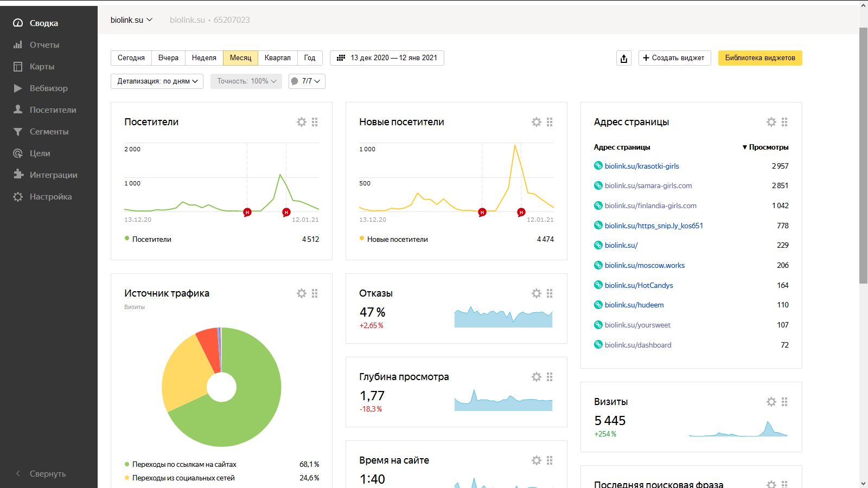This screenshot has height=488, width=868.
Task: Open settings gear on Посетители widget
Action: [302, 122]
